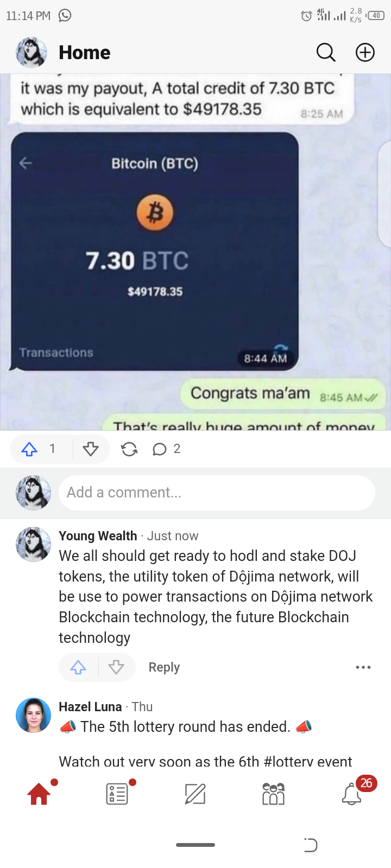Open the profile avatar beside Home
Image resolution: width=391 pixels, height=868 pixels.
click(x=31, y=53)
